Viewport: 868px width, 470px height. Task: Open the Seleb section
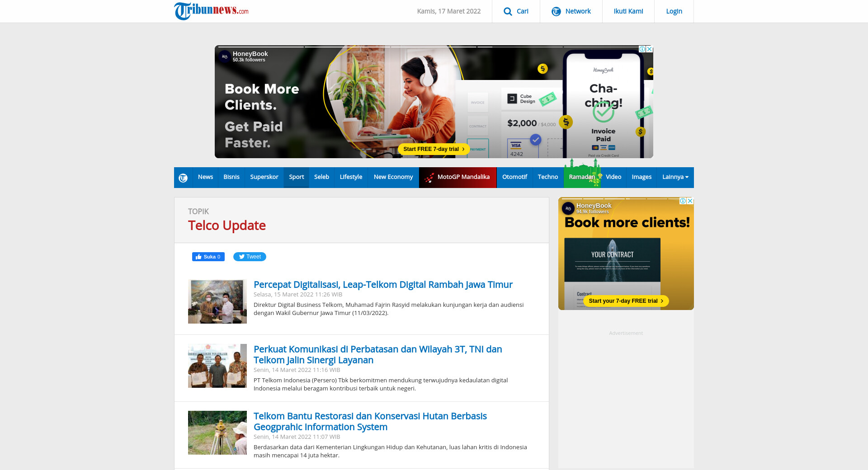(x=321, y=177)
